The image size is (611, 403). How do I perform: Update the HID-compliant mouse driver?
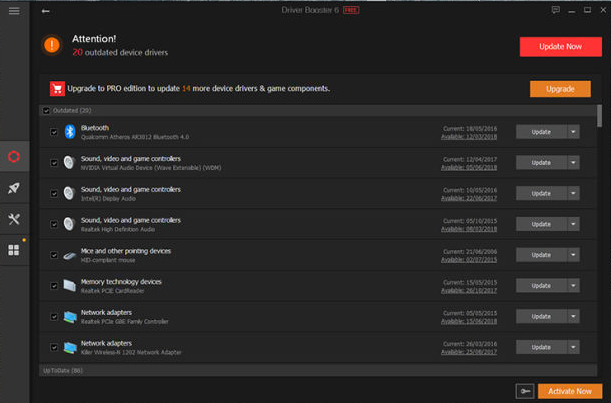[x=541, y=255]
